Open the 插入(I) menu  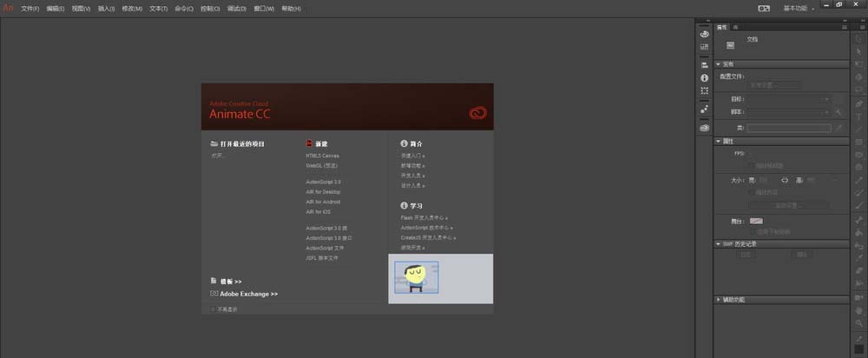[106, 9]
